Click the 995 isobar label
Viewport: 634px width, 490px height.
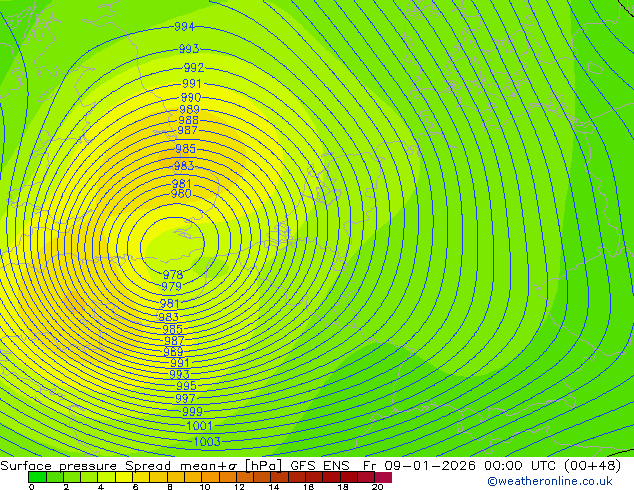186,386
